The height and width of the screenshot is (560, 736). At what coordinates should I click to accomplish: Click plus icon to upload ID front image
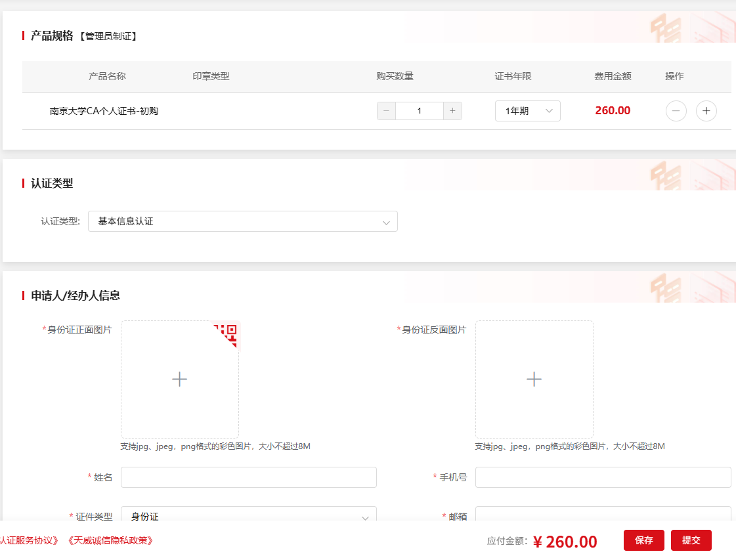(x=179, y=379)
